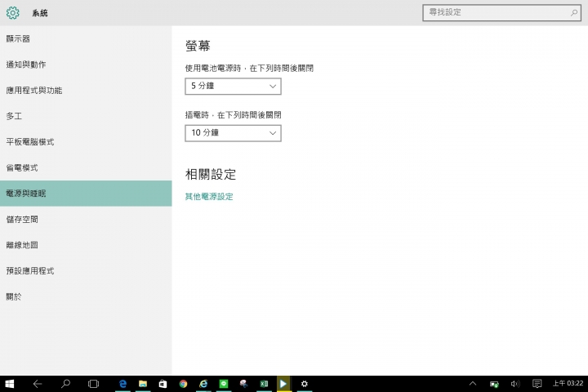Click the 相關設定 heading

pyautogui.click(x=211, y=175)
